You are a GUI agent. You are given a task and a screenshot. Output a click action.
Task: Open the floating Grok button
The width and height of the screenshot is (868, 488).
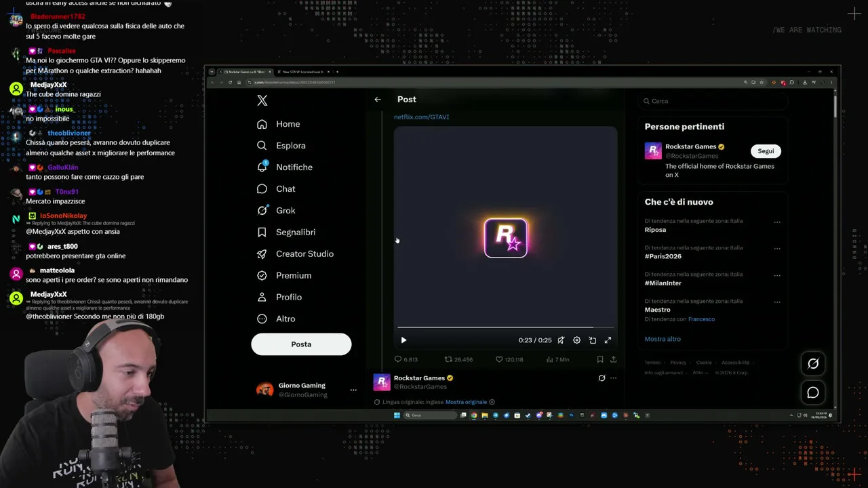813,364
